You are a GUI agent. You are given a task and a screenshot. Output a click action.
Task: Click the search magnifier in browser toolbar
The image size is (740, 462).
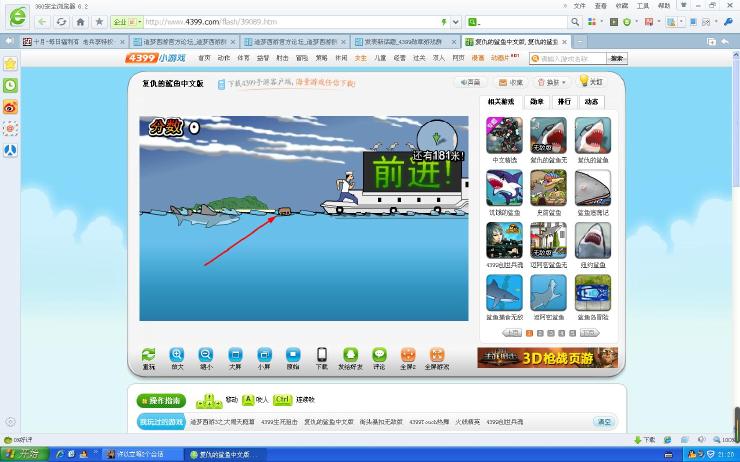pos(575,22)
